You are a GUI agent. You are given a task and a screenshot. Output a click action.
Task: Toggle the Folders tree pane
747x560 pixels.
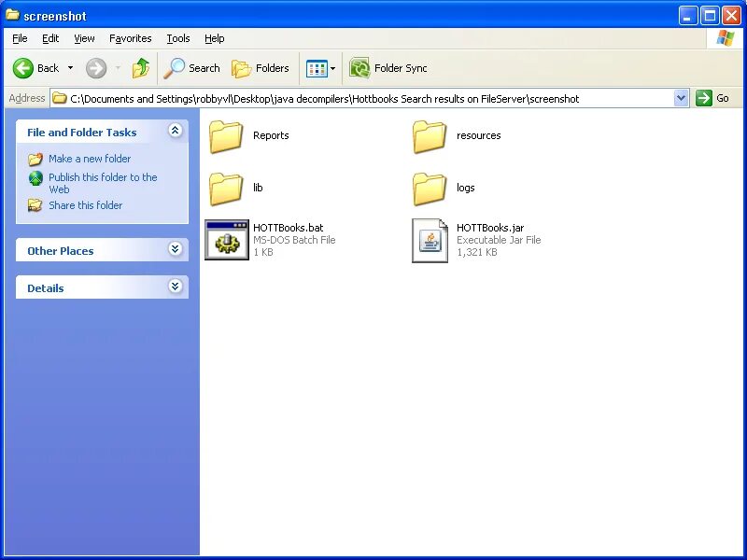[261, 68]
